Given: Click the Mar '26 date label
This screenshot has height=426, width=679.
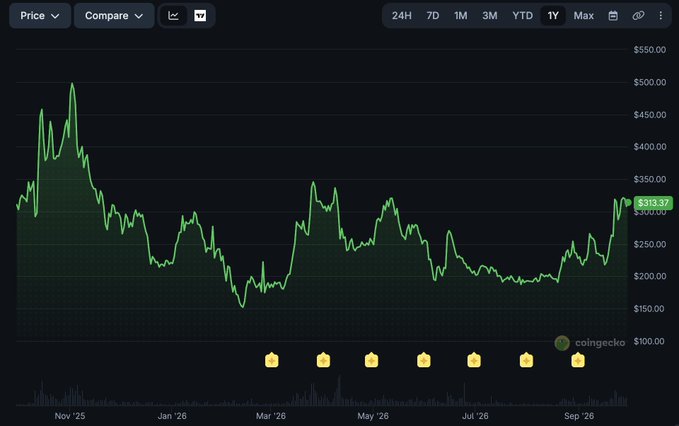Looking at the screenshot, I should [x=271, y=416].
